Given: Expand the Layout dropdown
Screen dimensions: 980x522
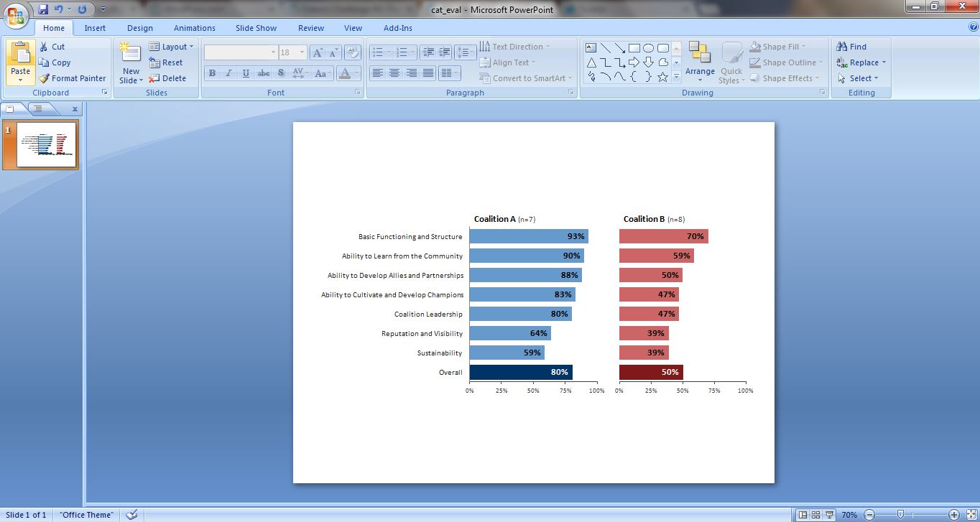Looking at the screenshot, I should click(x=172, y=47).
